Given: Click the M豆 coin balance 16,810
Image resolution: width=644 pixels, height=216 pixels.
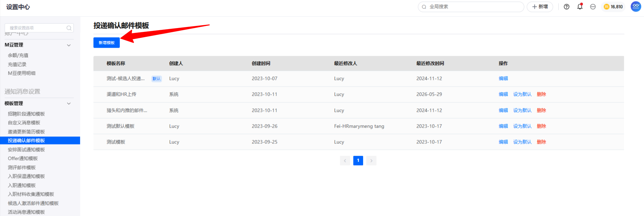Looking at the screenshot, I should pyautogui.click(x=613, y=7).
